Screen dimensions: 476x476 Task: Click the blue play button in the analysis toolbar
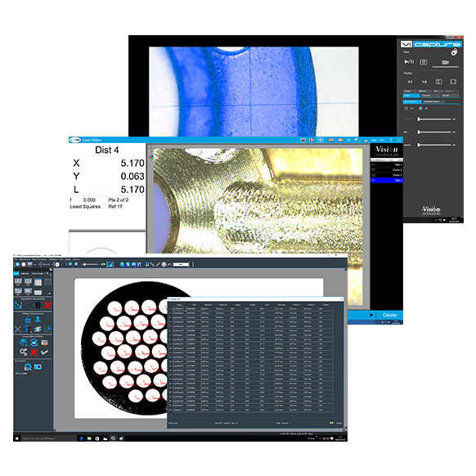pyautogui.click(x=17, y=264)
